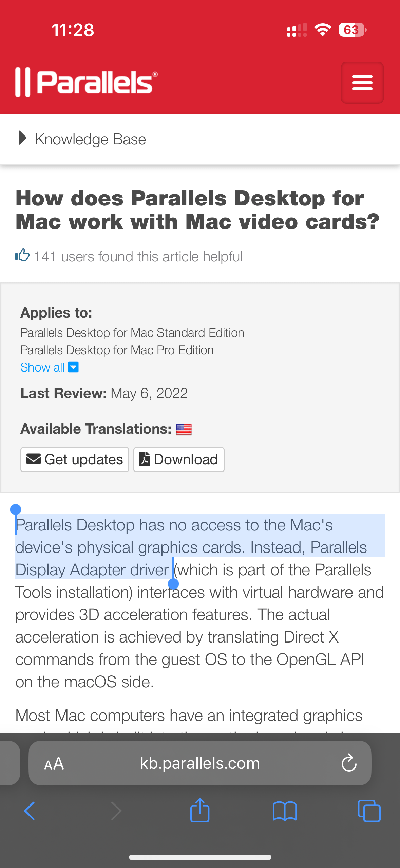Screen dimensions: 400x868
Task: Expand the Show all applies-to list
Action: [x=42, y=367]
